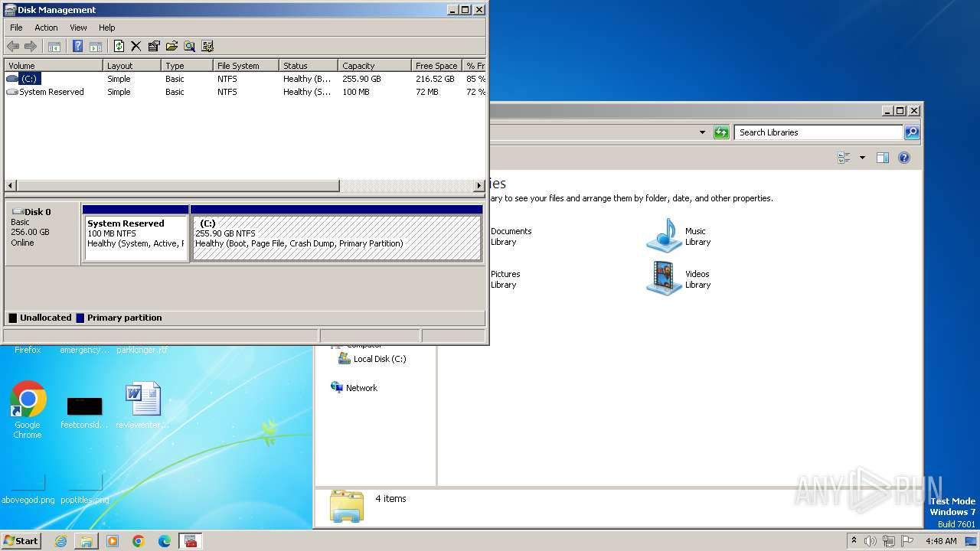The image size is (980, 551).
Task: Click the volume list scroll-left arrow
Action: point(11,186)
